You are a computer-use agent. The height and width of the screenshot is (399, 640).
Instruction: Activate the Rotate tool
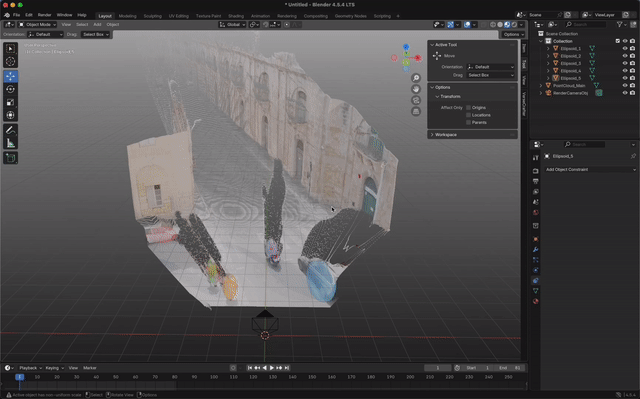pyautogui.click(x=10, y=89)
